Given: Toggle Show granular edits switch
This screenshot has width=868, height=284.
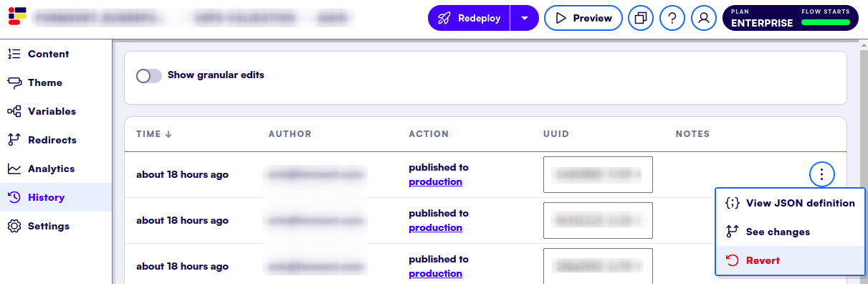Looking at the screenshot, I should click(149, 75).
